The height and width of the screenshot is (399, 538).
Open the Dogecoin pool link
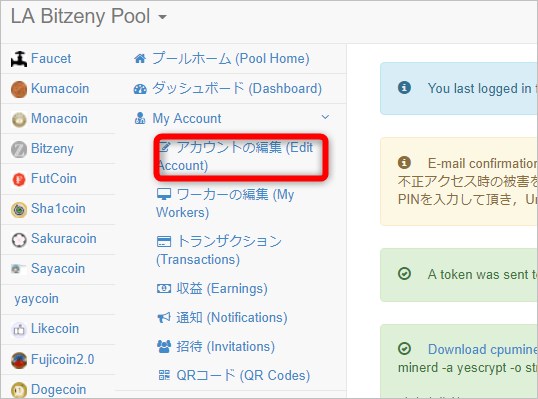pyautogui.click(x=59, y=390)
